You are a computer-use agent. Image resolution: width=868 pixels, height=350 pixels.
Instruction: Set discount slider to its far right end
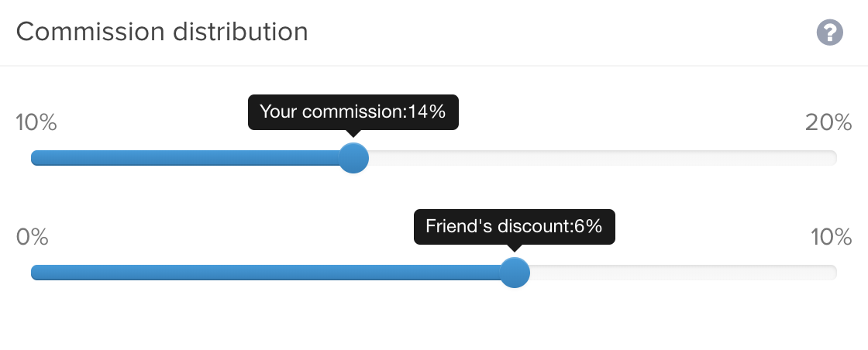tap(834, 273)
